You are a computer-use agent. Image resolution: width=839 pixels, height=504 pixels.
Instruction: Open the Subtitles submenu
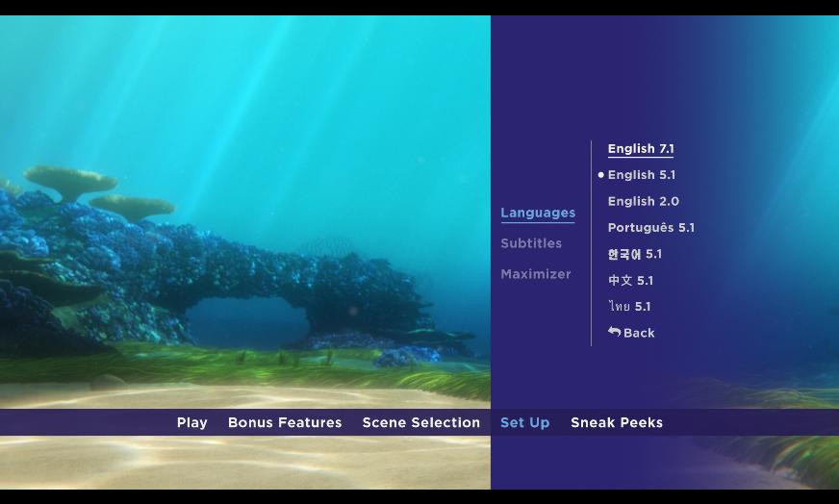(x=531, y=243)
